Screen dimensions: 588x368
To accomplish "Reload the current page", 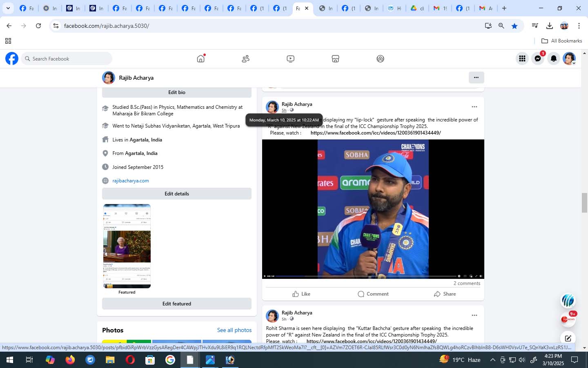I will [x=38, y=26].
